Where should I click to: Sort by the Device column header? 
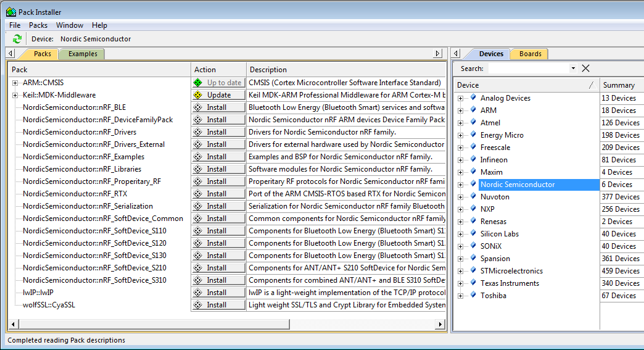[526, 85]
